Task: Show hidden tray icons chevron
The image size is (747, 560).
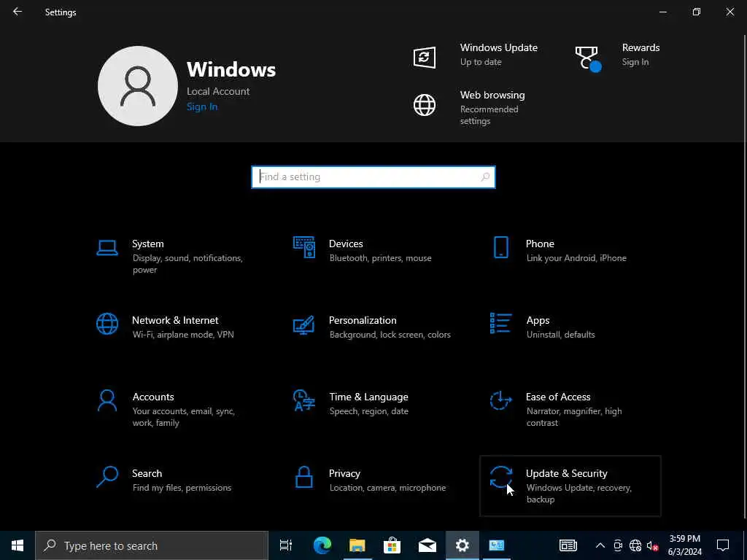Action: click(x=600, y=545)
